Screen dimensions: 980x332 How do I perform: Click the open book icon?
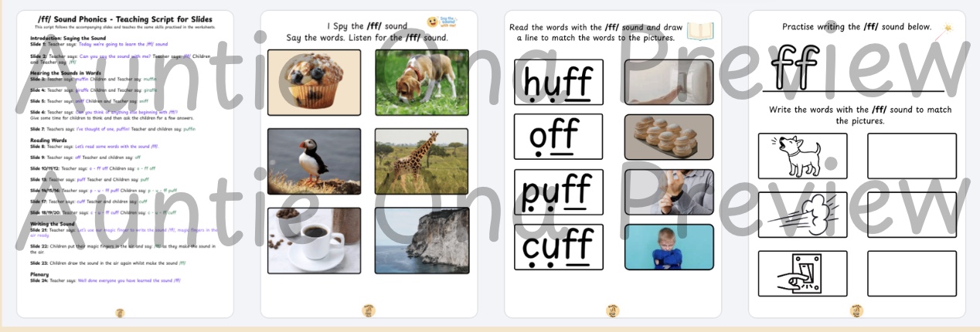pyautogui.click(x=700, y=31)
